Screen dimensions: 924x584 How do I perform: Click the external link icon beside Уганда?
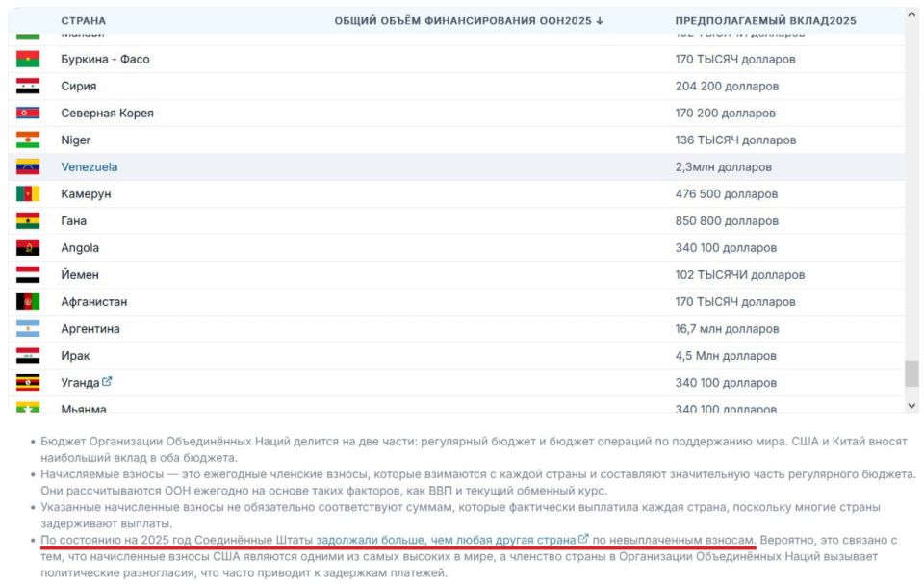pyautogui.click(x=107, y=382)
